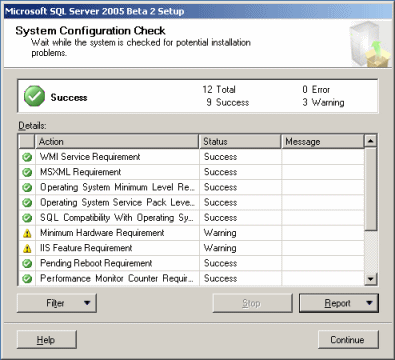This screenshot has height=360, width=395.
Task: Click the scrollbar down arrow in Details list
Action: [371, 279]
